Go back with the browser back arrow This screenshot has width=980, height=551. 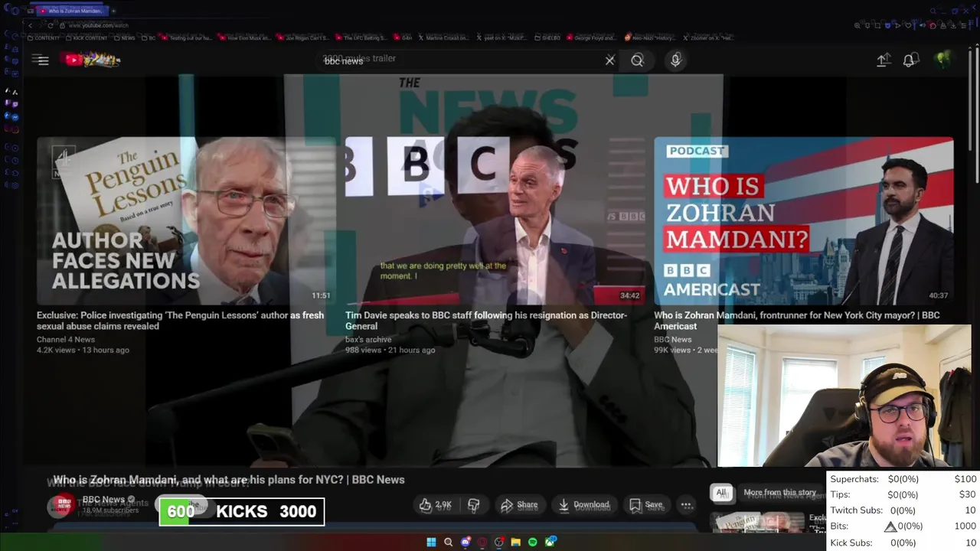[30, 25]
